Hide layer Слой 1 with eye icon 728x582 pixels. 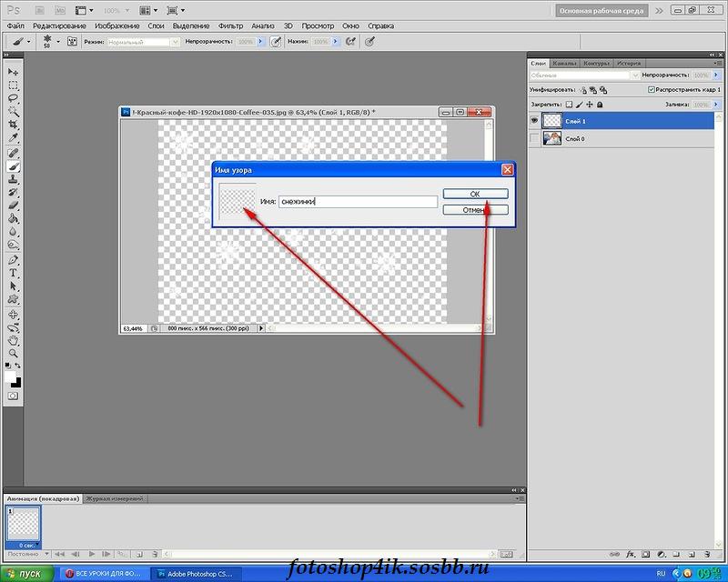click(534, 121)
